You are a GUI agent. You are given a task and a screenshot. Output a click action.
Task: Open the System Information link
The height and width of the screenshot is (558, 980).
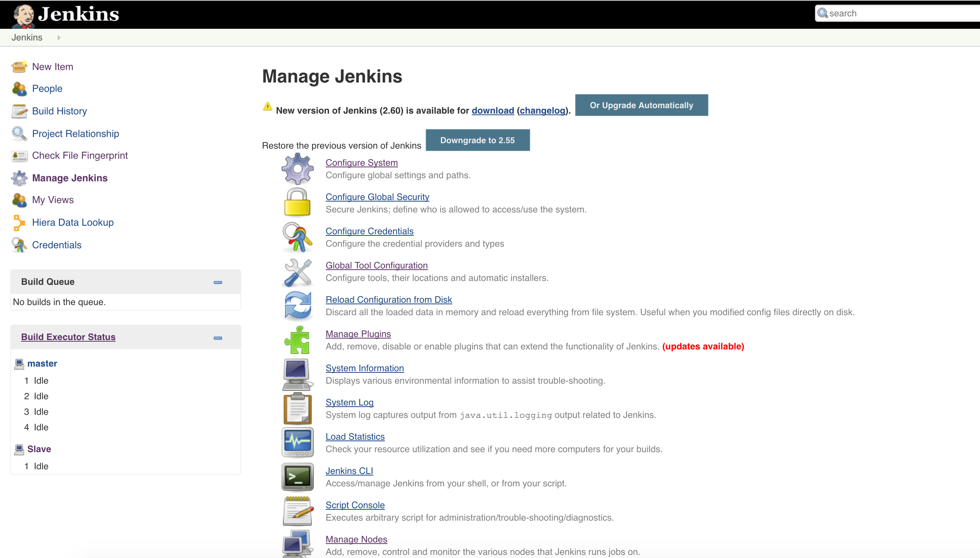(365, 368)
